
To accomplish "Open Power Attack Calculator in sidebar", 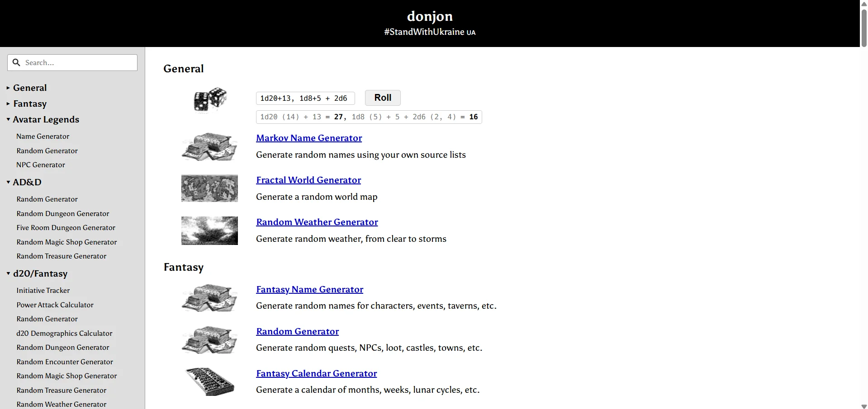I will coord(55,305).
